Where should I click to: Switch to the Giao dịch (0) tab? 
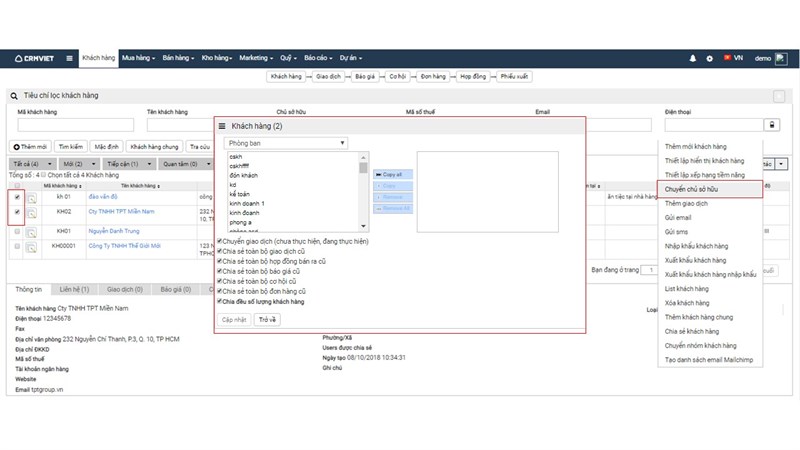click(x=124, y=289)
